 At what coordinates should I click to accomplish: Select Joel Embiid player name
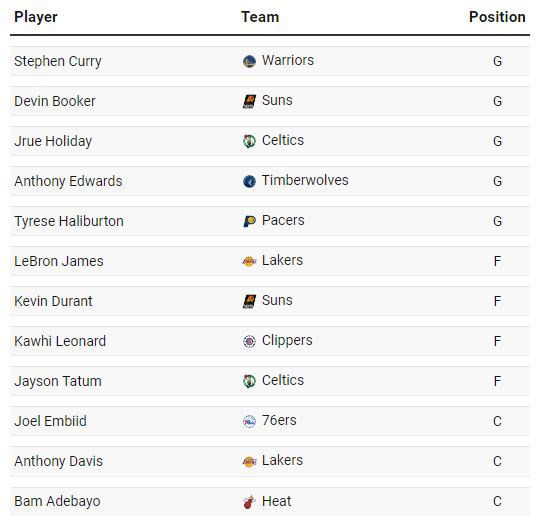point(50,421)
